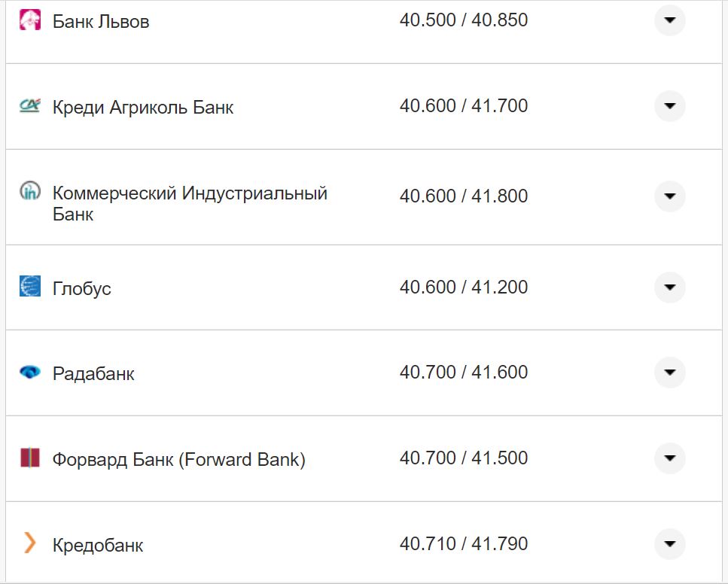Click the Форвард Банк logo icon

coord(28,458)
